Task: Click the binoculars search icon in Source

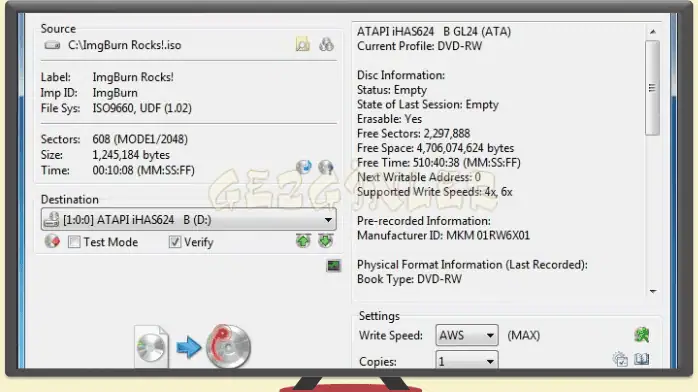Action: 326,44
